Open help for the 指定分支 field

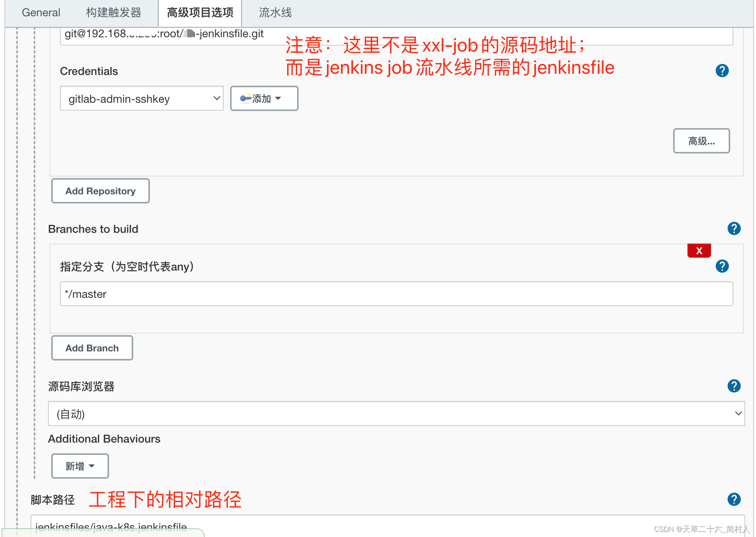click(x=722, y=266)
